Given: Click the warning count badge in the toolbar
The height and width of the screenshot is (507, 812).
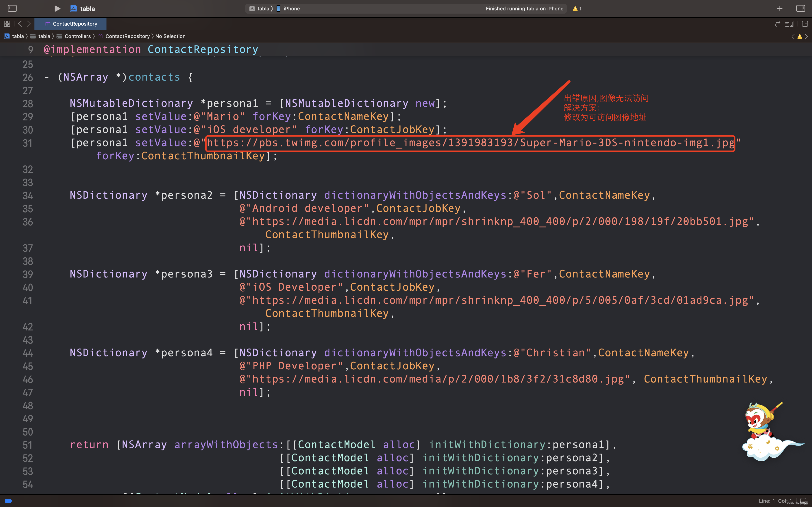Looking at the screenshot, I should coord(576,9).
